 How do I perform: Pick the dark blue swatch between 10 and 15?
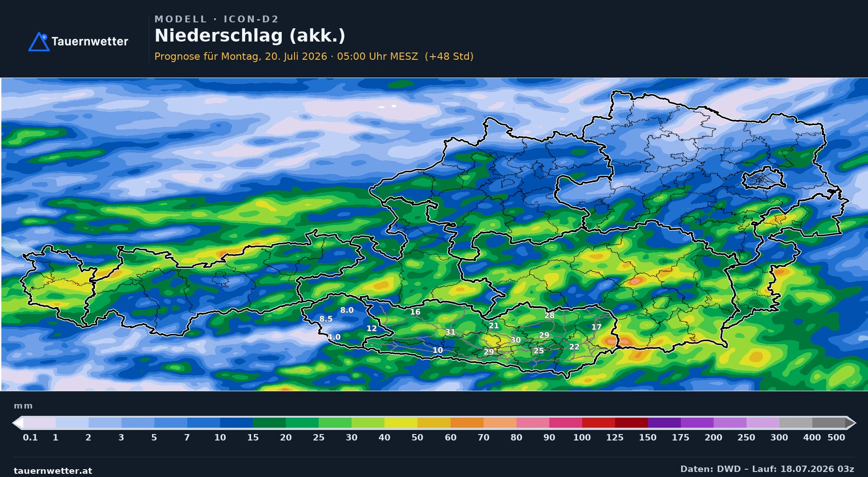click(x=237, y=423)
